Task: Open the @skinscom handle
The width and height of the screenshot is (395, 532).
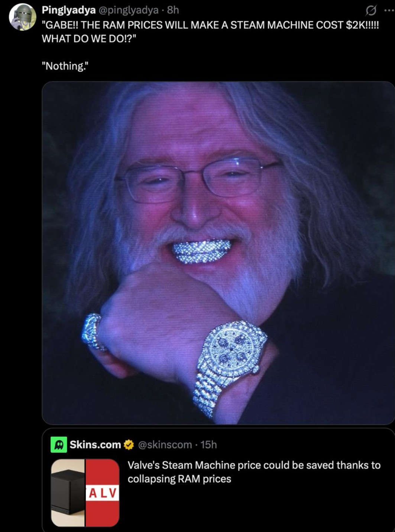Action: tap(165, 445)
